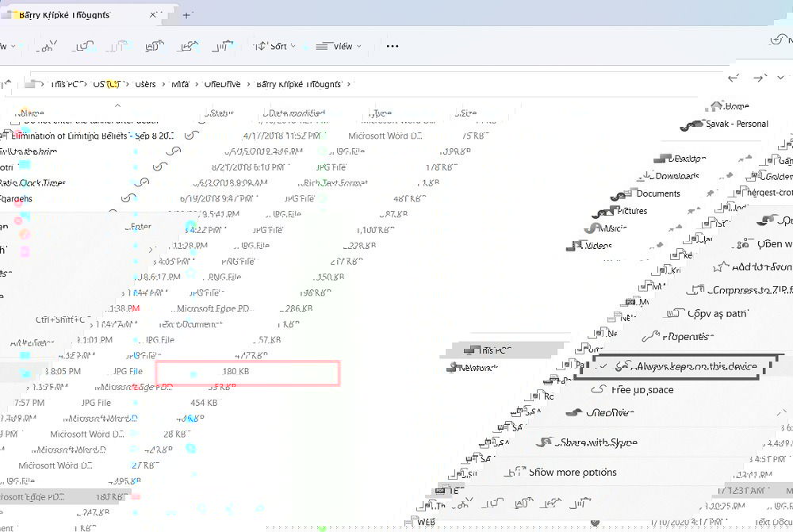Viewport: 793px width, 532px height.
Task: Open Videos in the navigation pane
Action: [x=590, y=246]
